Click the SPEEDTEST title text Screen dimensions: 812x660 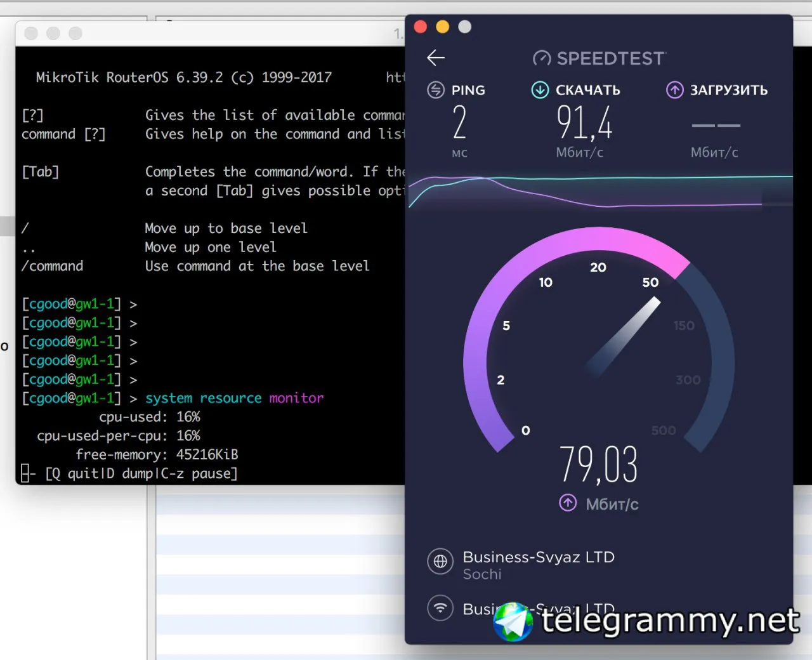pyautogui.click(x=611, y=58)
